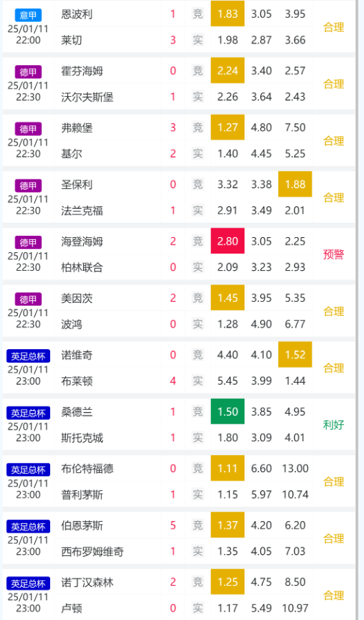This screenshot has height=620, width=364.
Task: Select highlighted 1.88 odds in 圣保利 match
Action: click(x=295, y=184)
